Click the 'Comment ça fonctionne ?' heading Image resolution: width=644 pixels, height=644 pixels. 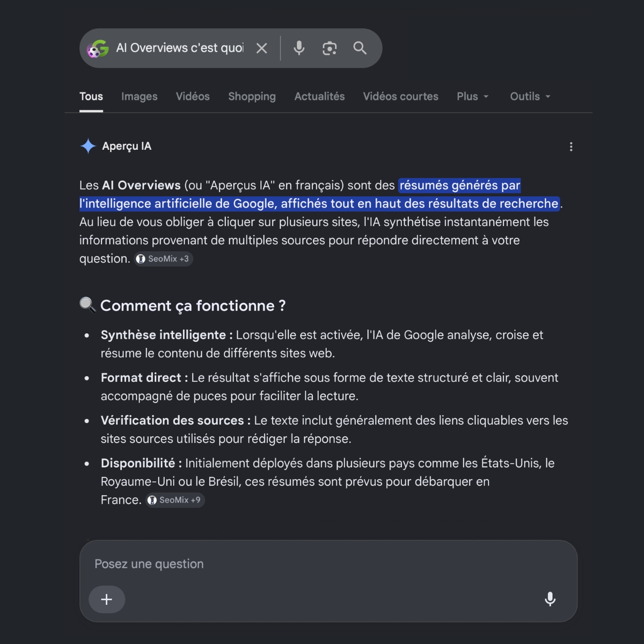(193, 306)
